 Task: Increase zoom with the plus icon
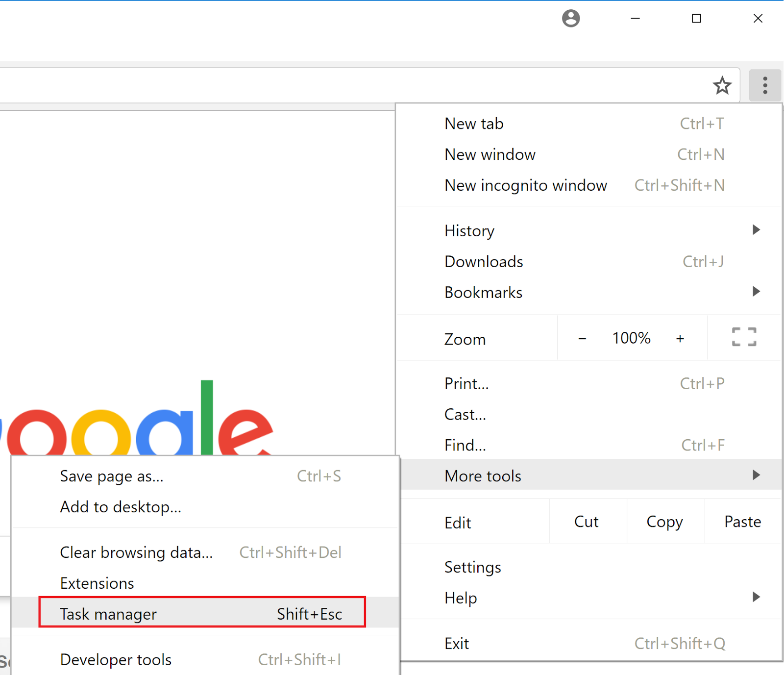pos(681,338)
